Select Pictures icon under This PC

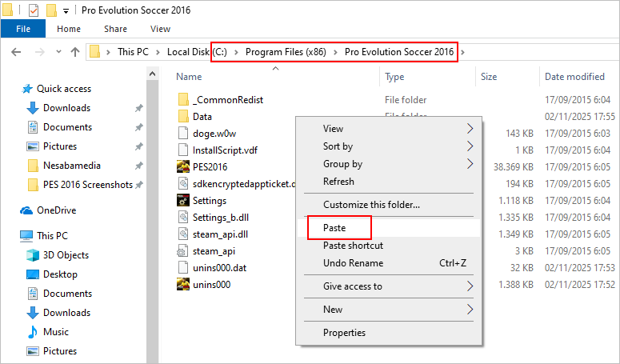coord(33,351)
